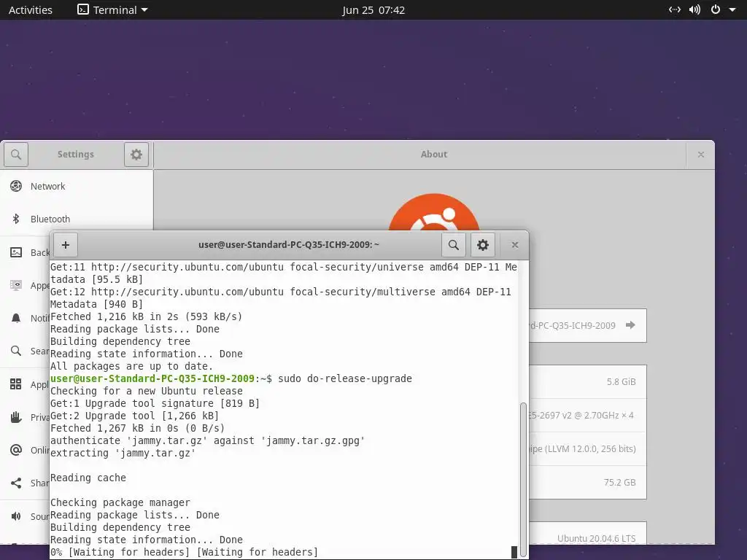Close the terminal window
The width and height of the screenshot is (747, 560).
coord(514,245)
